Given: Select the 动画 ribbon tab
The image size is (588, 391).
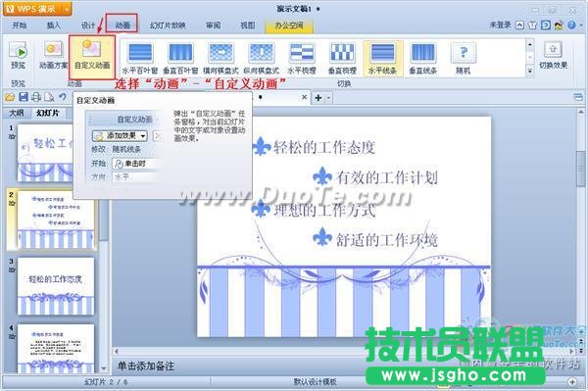Looking at the screenshot, I should [x=122, y=25].
